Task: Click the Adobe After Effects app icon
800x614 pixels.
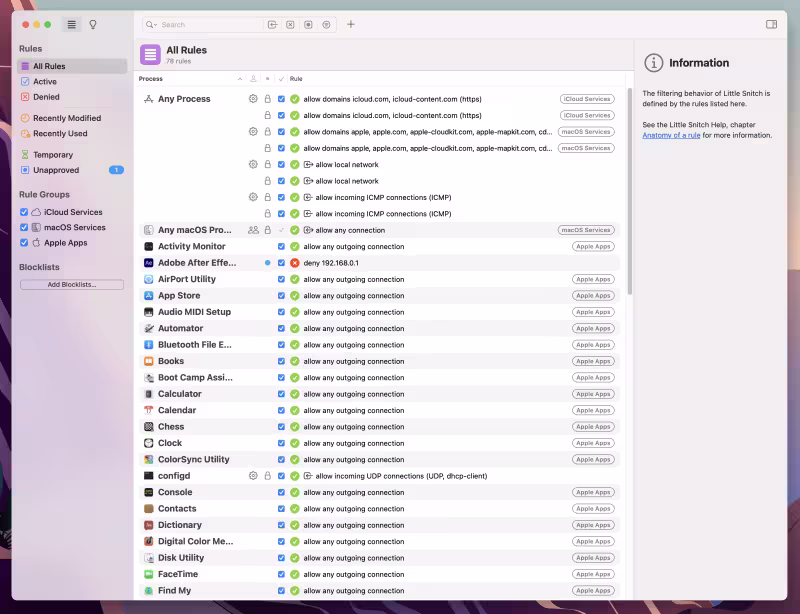Action: (x=148, y=263)
